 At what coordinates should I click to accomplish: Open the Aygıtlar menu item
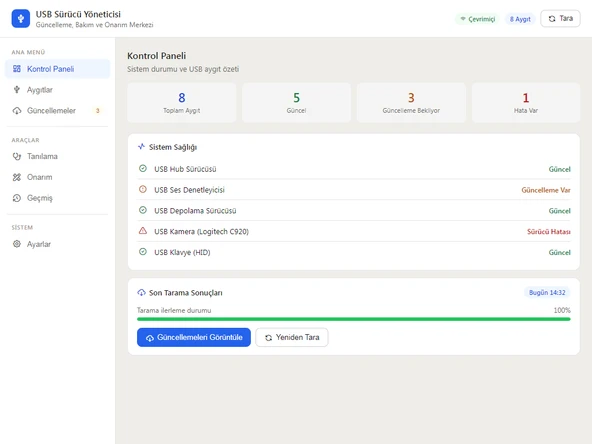pos(57,90)
